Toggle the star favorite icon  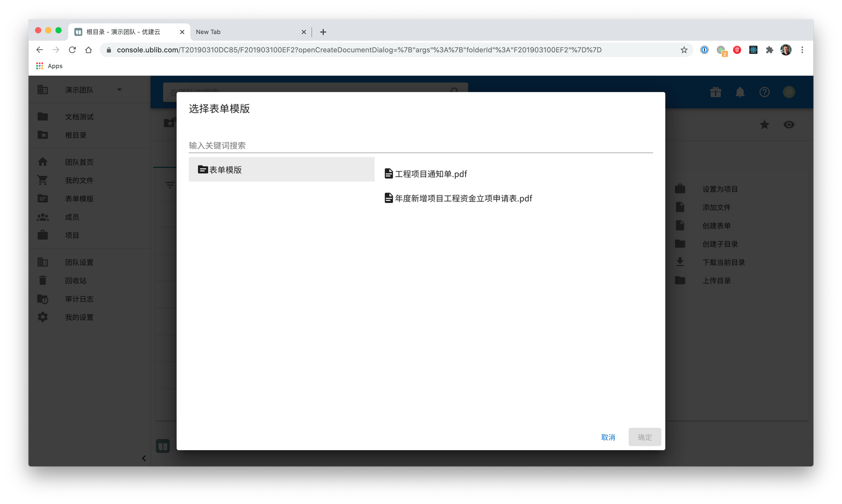click(x=764, y=125)
